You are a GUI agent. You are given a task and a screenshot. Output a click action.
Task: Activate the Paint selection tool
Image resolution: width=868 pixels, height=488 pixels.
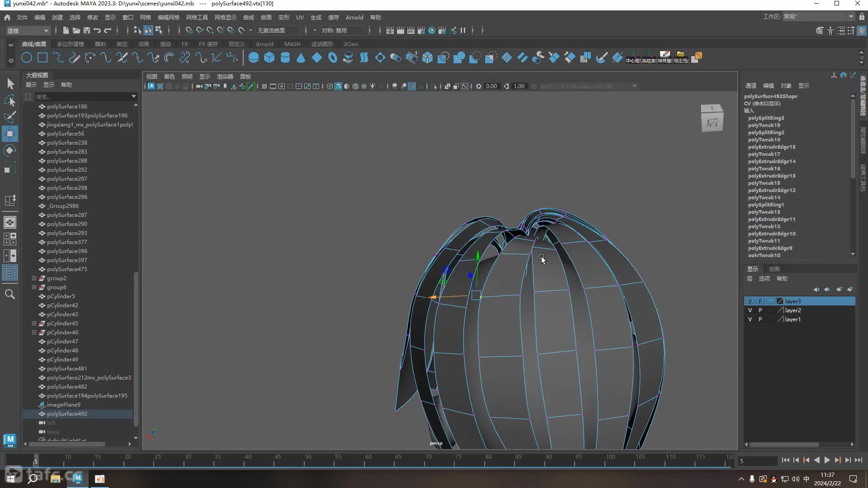[10, 117]
